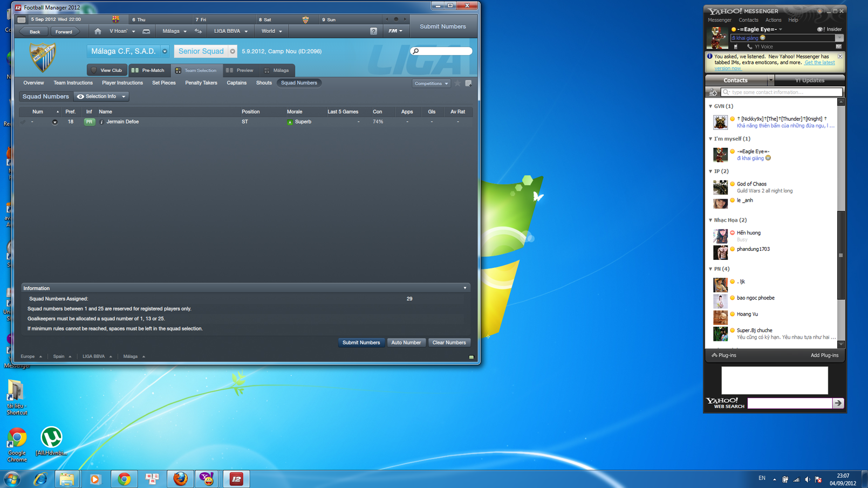Screen dimensions: 868x488
Task: Toggle the checkmark on Jermain Defoe's row
Action: [x=23, y=122]
